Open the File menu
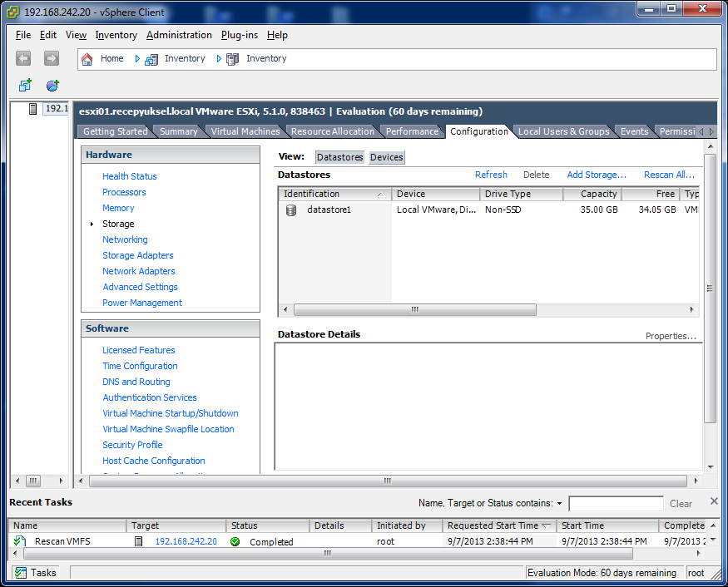 tap(23, 35)
